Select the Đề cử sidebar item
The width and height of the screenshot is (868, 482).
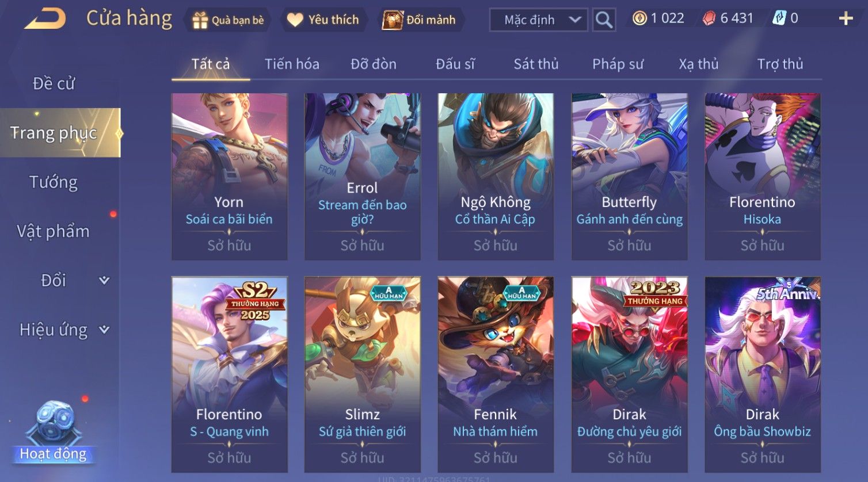click(54, 83)
